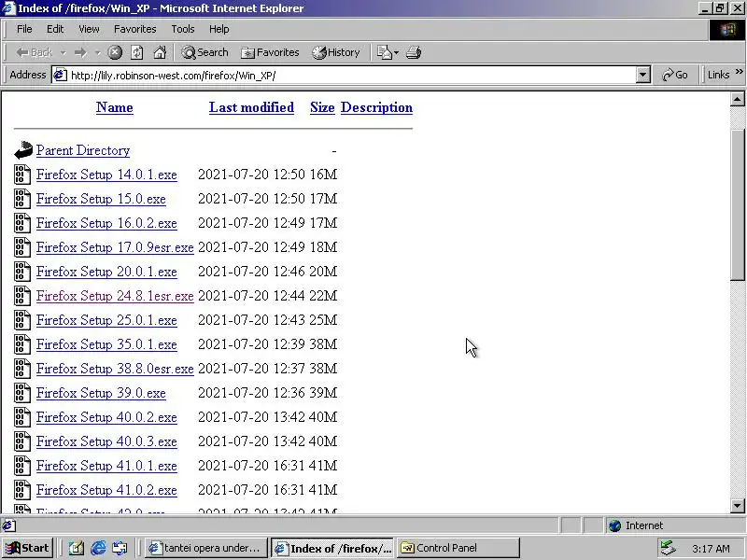Launch Internet Explorer from quick launch
This screenshot has width=747, height=560.
98,548
